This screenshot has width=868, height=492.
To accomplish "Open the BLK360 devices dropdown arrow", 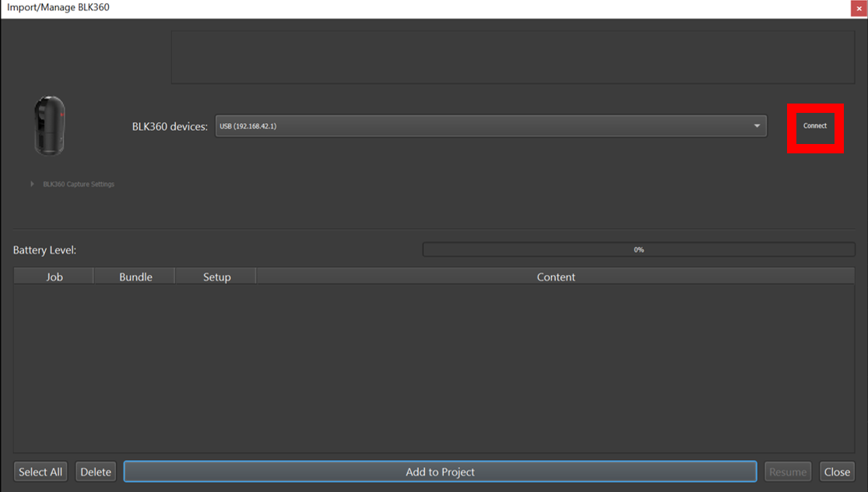I will [x=757, y=126].
